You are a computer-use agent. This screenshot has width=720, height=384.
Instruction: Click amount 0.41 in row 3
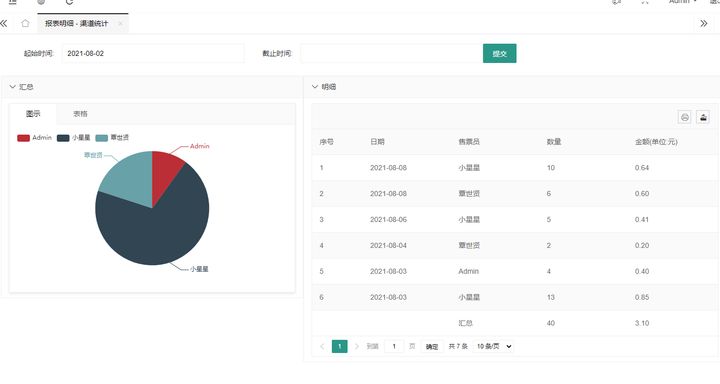[x=642, y=220]
